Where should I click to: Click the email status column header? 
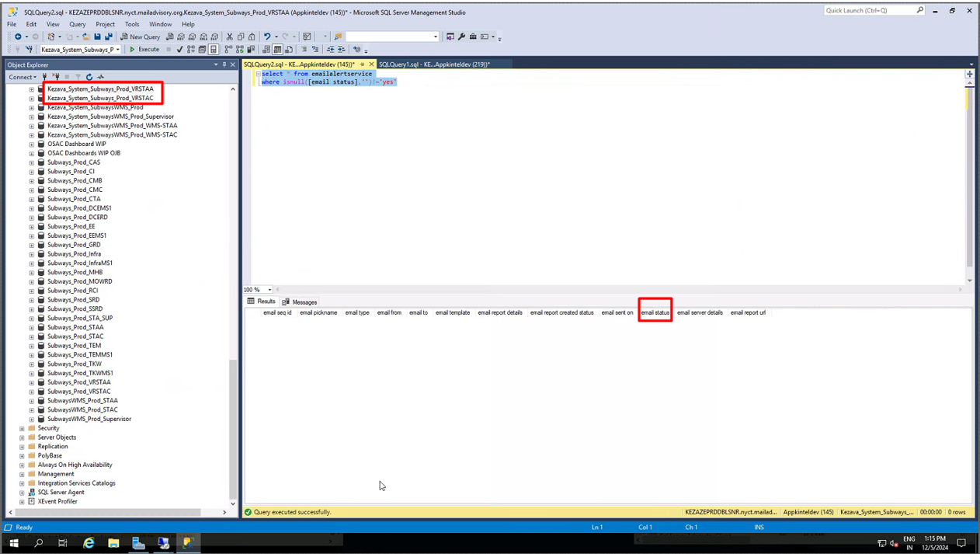655,312
